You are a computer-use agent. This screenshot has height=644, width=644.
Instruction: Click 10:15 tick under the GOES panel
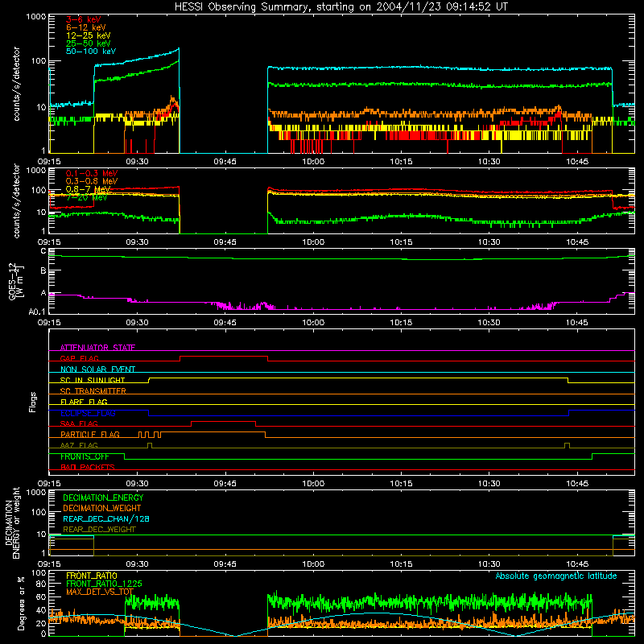401,323
